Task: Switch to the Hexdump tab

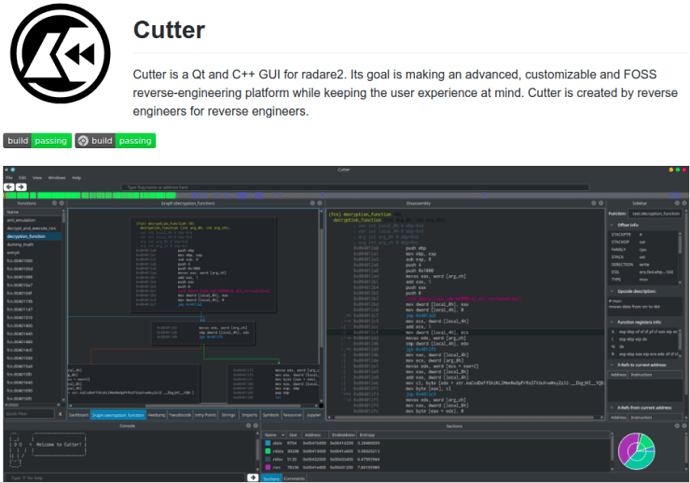Action: coord(157,415)
